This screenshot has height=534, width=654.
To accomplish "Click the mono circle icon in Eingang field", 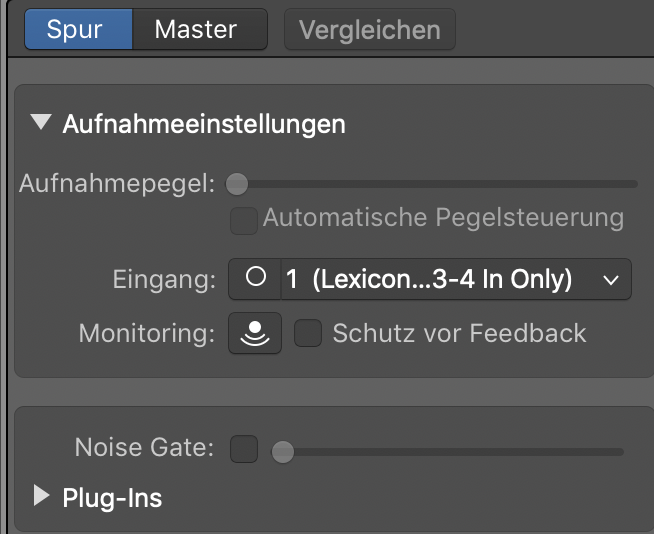I will click(256, 279).
